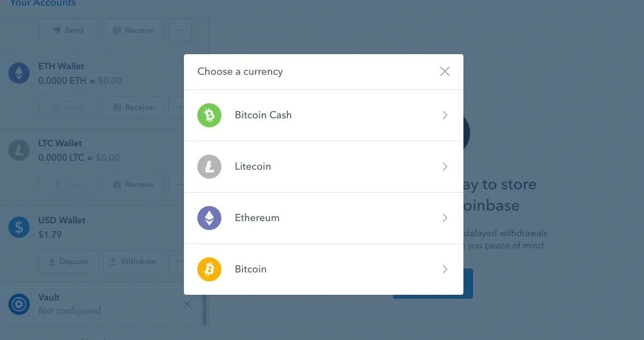Open Ethereum using its right arrow
Image resolution: width=644 pixels, height=340 pixels.
click(445, 218)
